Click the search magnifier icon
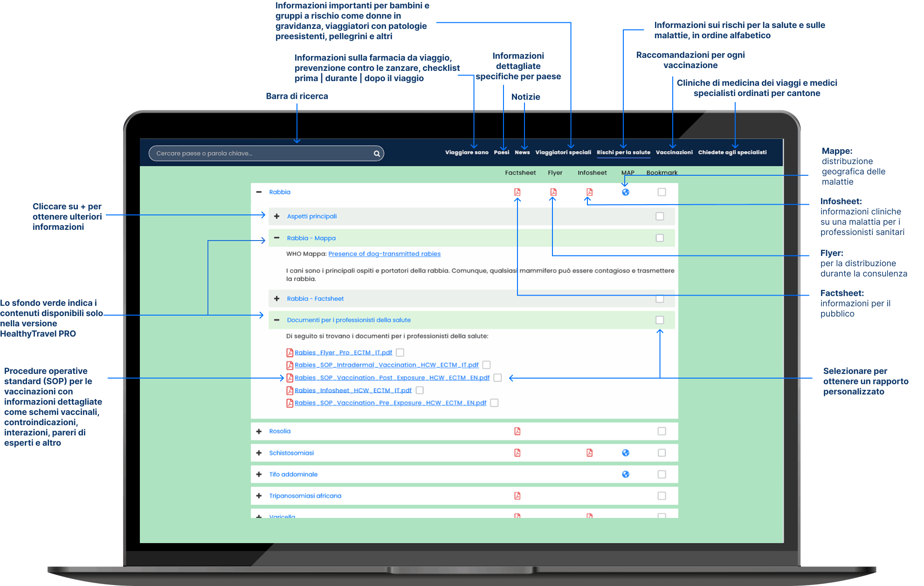Image resolution: width=924 pixels, height=586 pixels. [377, 153]
